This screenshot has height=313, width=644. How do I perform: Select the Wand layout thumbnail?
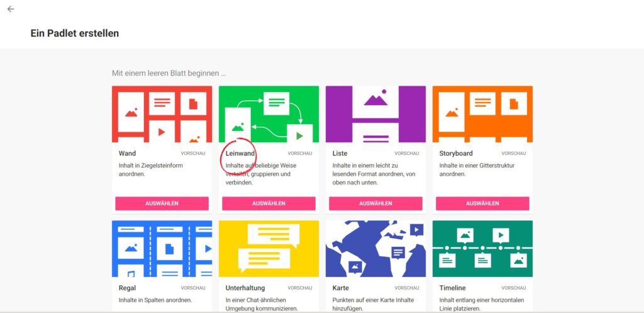162,114
